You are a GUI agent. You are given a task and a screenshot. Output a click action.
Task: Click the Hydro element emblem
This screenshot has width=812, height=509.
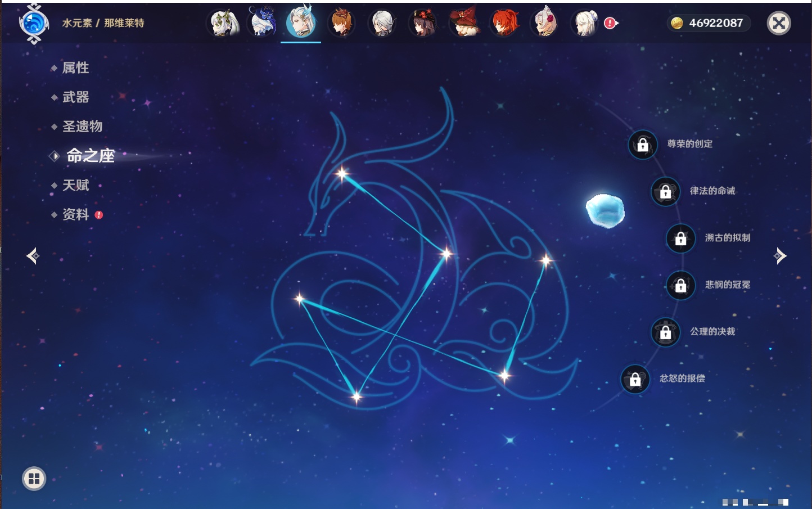point(34,24)
